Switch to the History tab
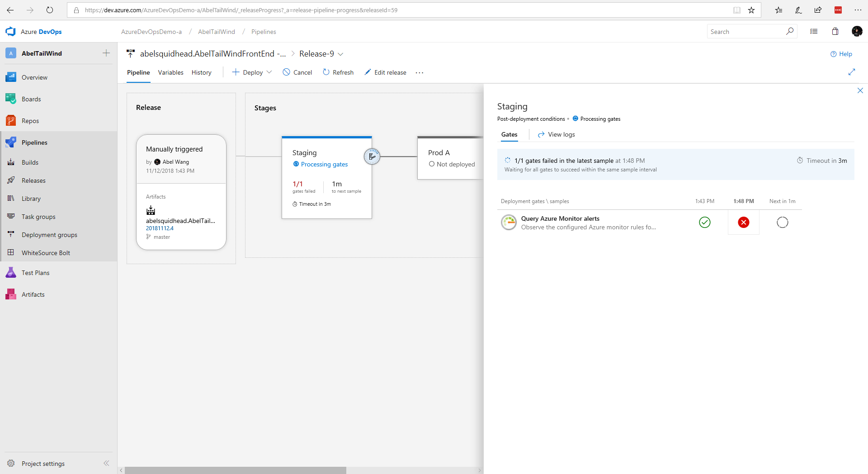The height and width of the screenshot is (474, 868). pos(201,72)
